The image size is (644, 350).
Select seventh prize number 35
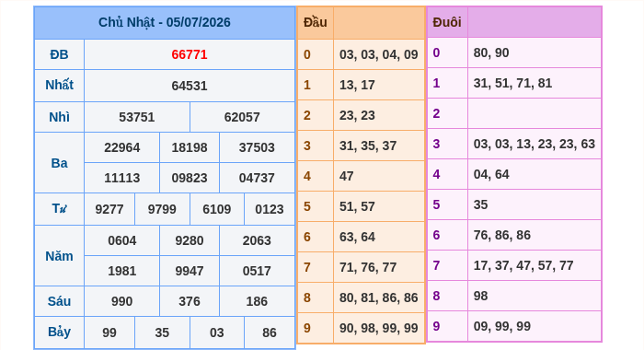click(x=162, y=332)
